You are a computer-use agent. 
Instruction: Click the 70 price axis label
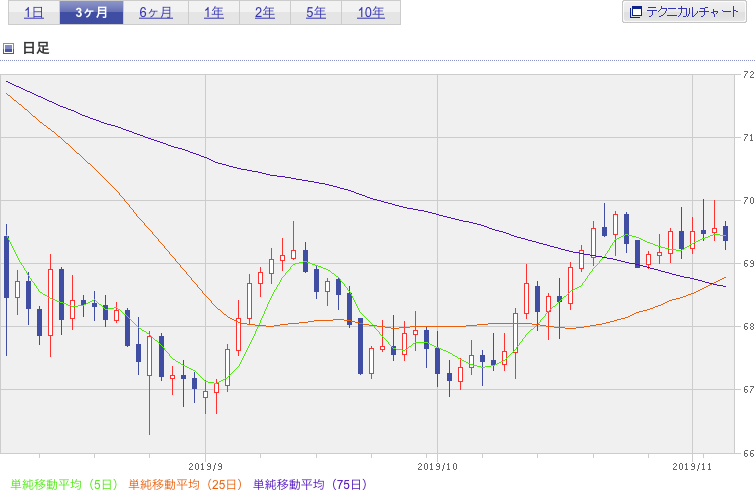tap(749, 201)
